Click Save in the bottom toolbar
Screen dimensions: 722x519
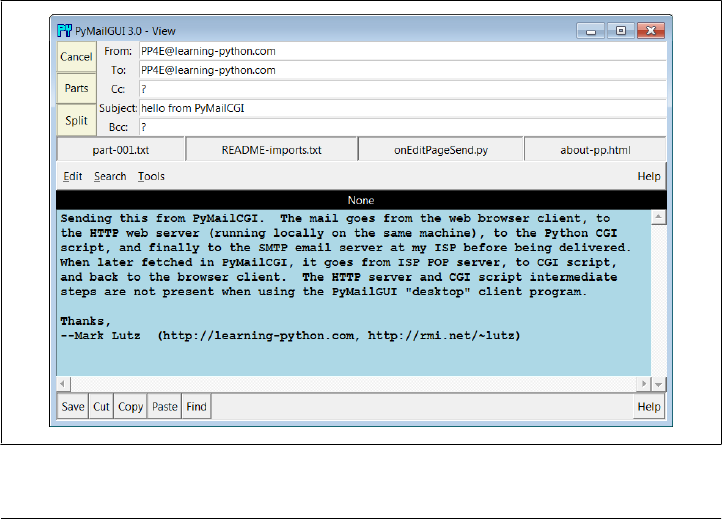[x=73, y=407]
